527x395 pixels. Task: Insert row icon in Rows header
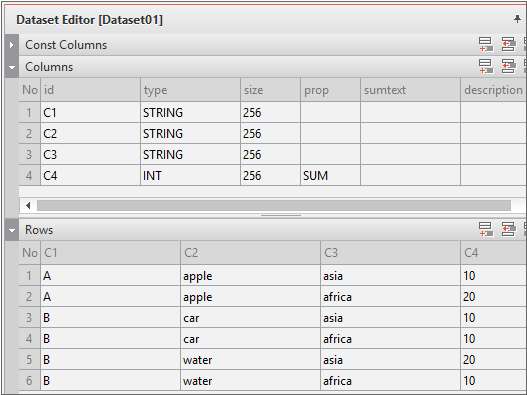(x=509, y=230)
